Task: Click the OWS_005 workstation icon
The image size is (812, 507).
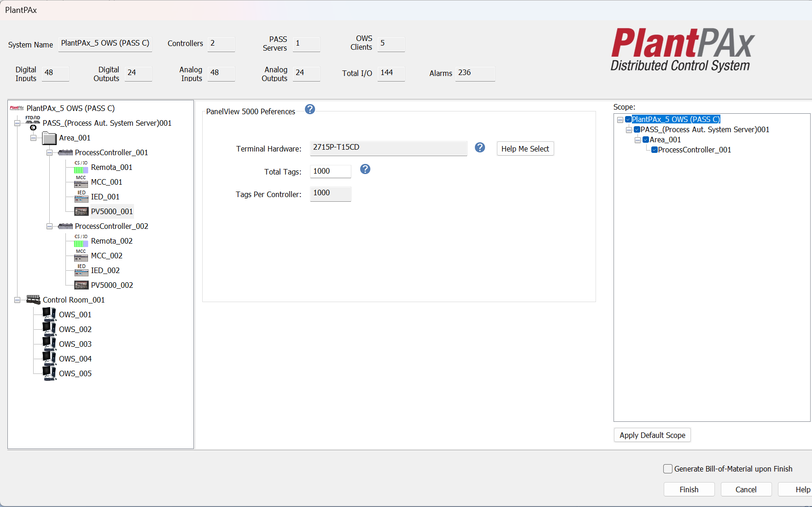Action: (x=49, y=373)
